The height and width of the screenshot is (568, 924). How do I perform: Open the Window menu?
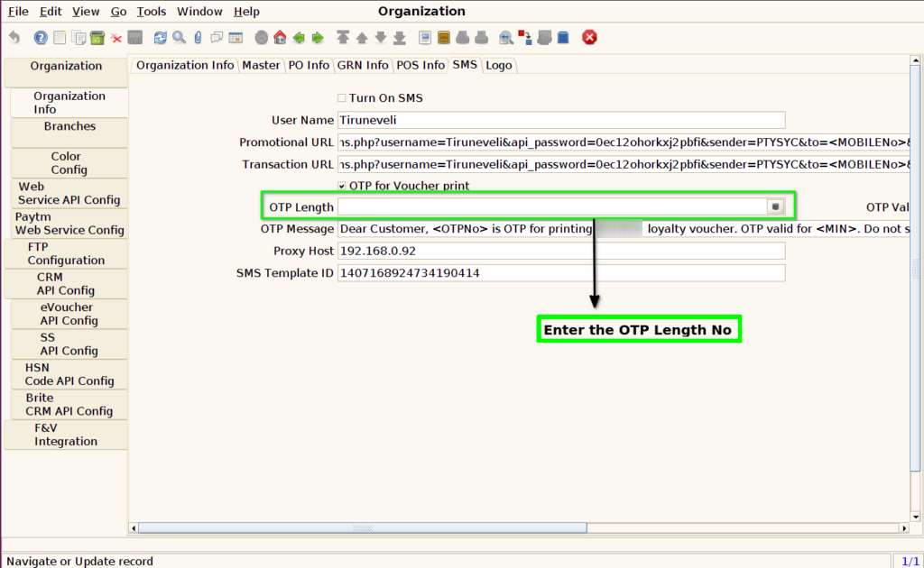[x=199, y=11]
